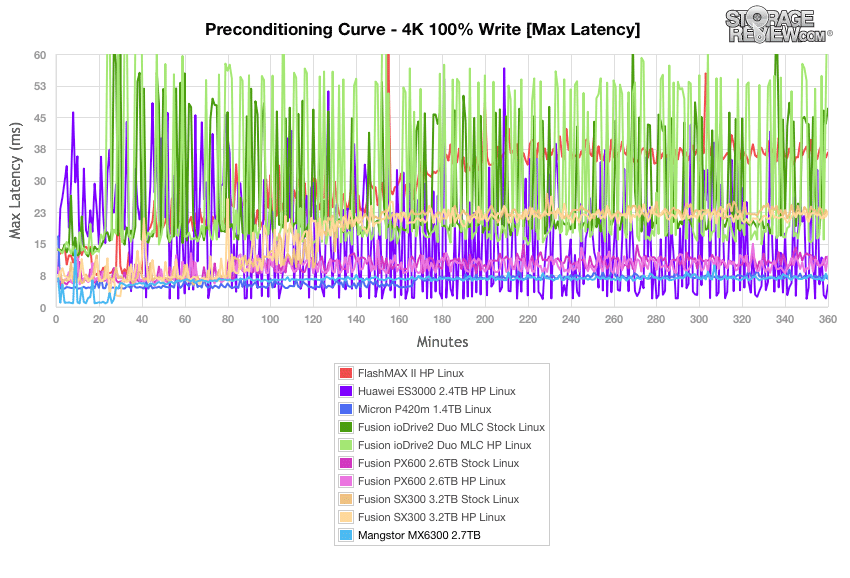This screenshot has width=850, height=578.
Task: Click the 38 ms y-axis tick label
Action: pyautogui.click(x=40, y=149)
